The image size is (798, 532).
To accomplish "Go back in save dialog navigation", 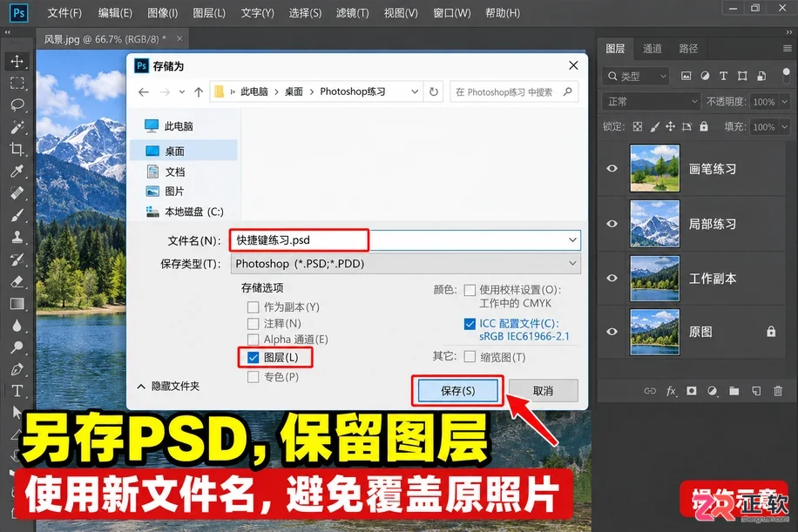I will (144, 92).
